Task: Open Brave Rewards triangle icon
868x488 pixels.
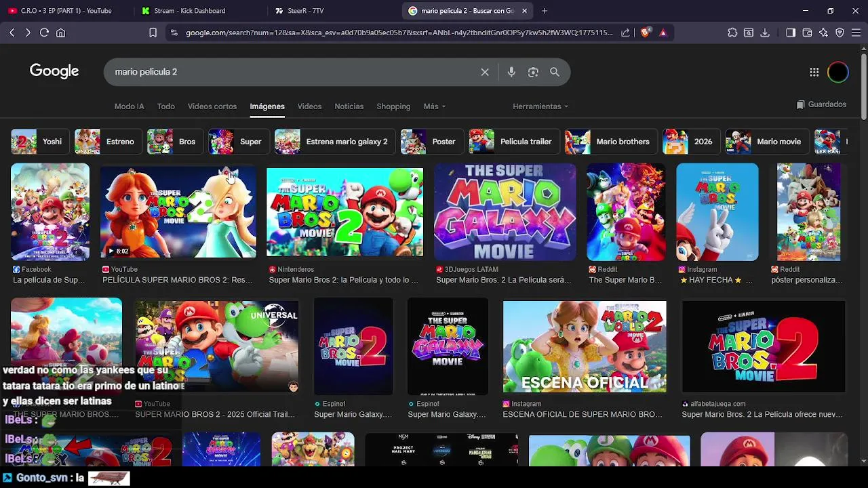Action: 663,33
